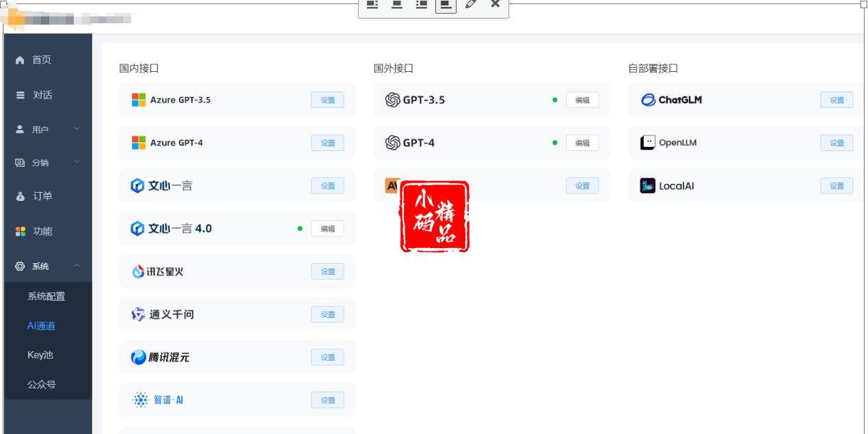Click 设置 button for 腾讯混元
This screenshot has width=868, height=434.
327,357
